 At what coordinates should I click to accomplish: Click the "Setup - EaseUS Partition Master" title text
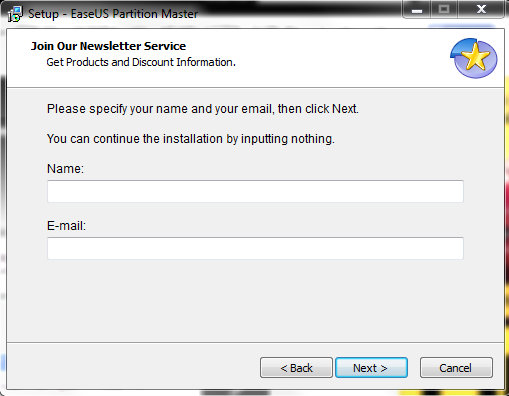tap(113, 14)
